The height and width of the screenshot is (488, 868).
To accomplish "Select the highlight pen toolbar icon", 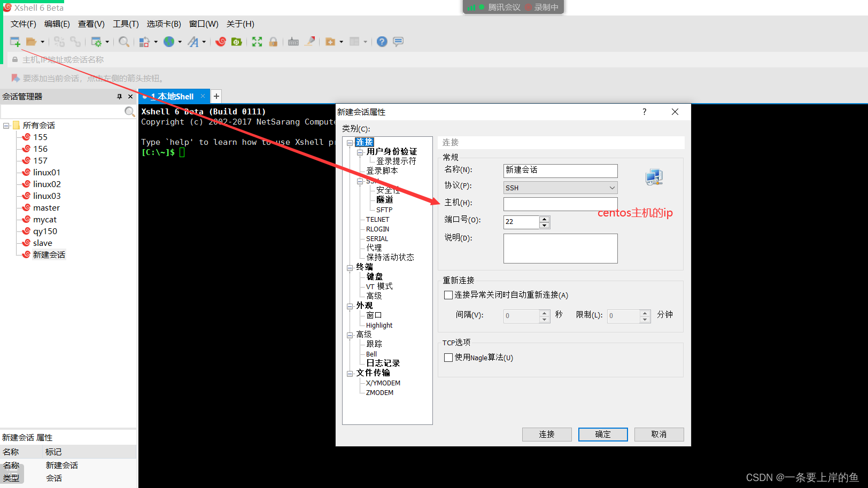I will (x=310, y=41).
